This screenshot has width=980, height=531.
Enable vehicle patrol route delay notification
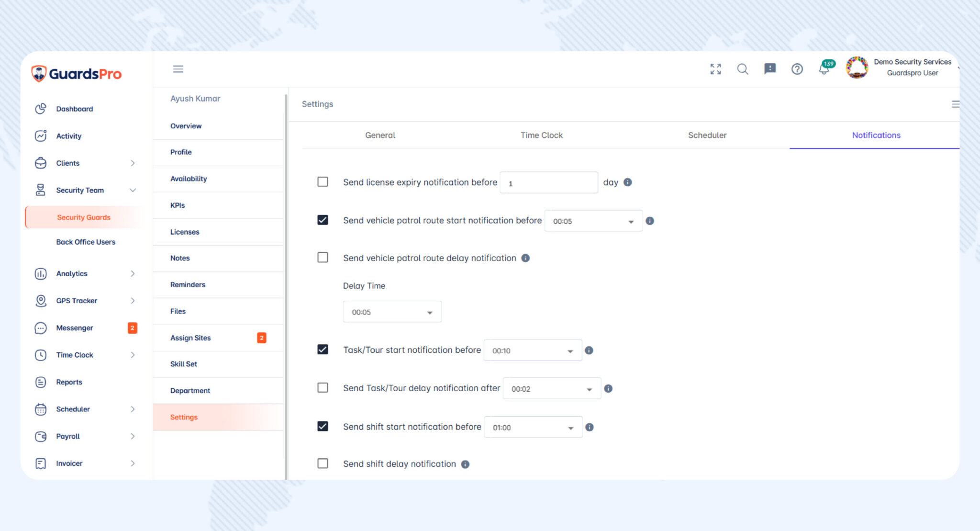point(323,258)
